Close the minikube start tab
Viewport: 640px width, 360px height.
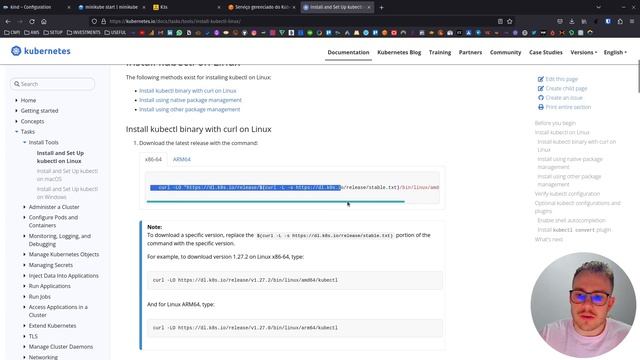(x=144, y=7)
